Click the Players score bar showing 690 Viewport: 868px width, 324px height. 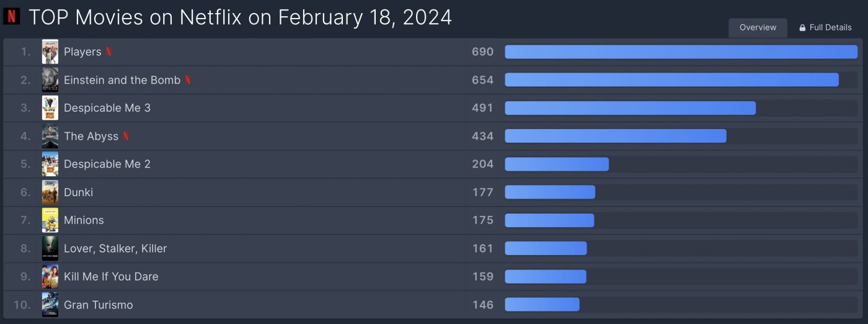coord(681,52)
